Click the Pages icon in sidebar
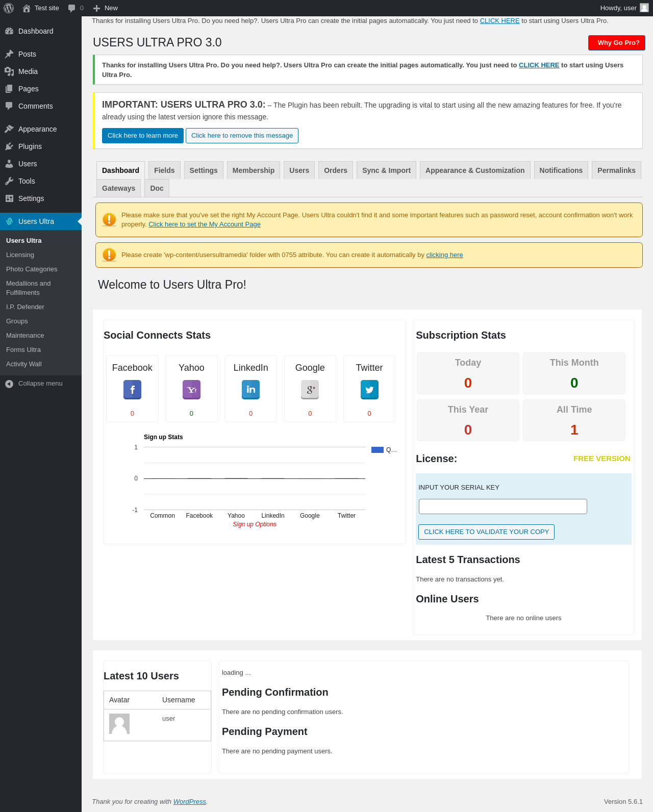 coord(9,89)
